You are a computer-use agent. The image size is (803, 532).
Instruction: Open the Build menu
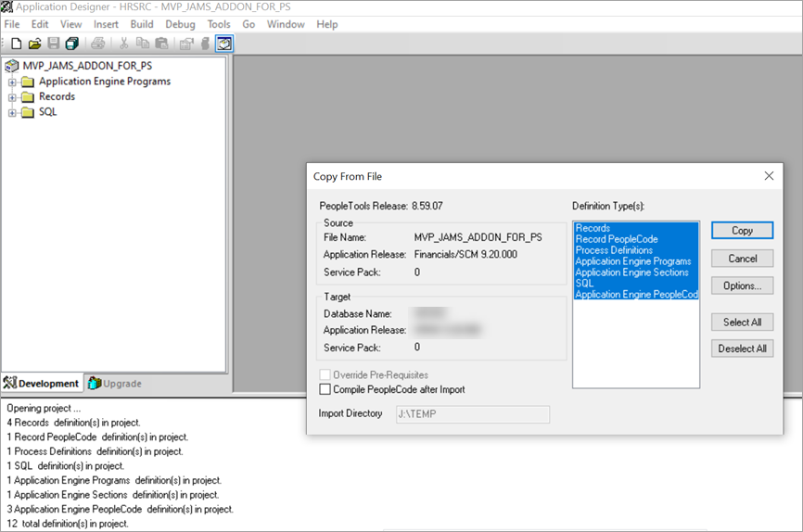pos(142,24)
